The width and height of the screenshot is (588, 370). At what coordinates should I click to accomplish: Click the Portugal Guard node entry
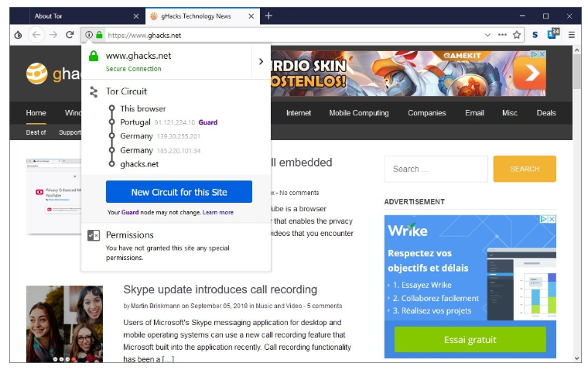(169, 122)
